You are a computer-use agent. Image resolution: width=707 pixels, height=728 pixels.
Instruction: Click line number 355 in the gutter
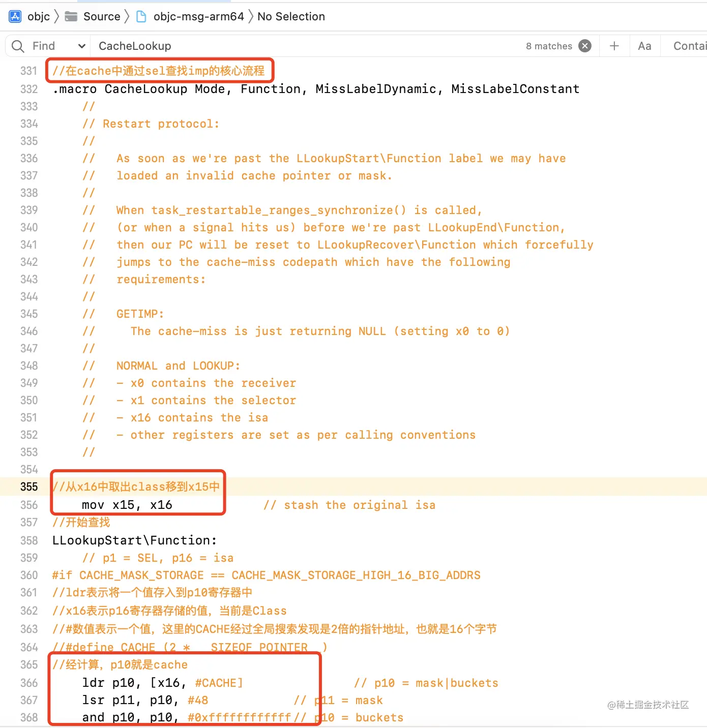29,487
